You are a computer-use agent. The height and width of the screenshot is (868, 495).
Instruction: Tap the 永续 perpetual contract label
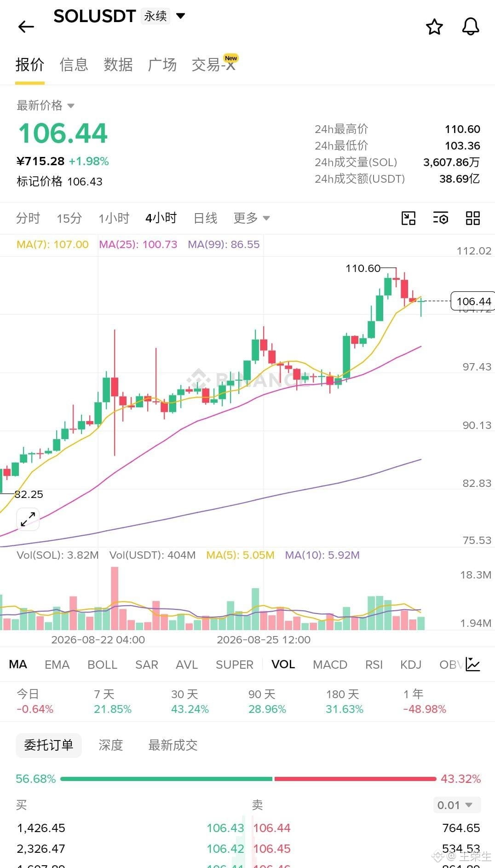155,16
